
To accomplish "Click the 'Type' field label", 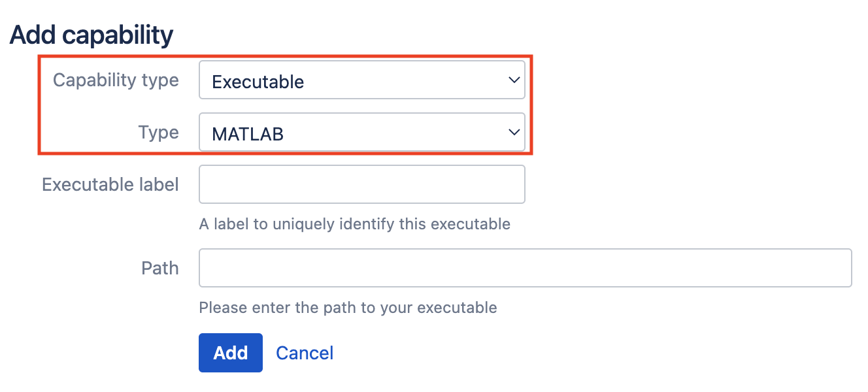I will pos(158,133).
